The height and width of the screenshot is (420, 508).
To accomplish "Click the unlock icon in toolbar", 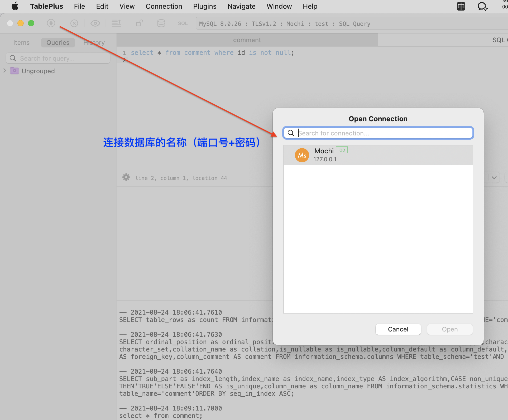I will coord(139,23).
